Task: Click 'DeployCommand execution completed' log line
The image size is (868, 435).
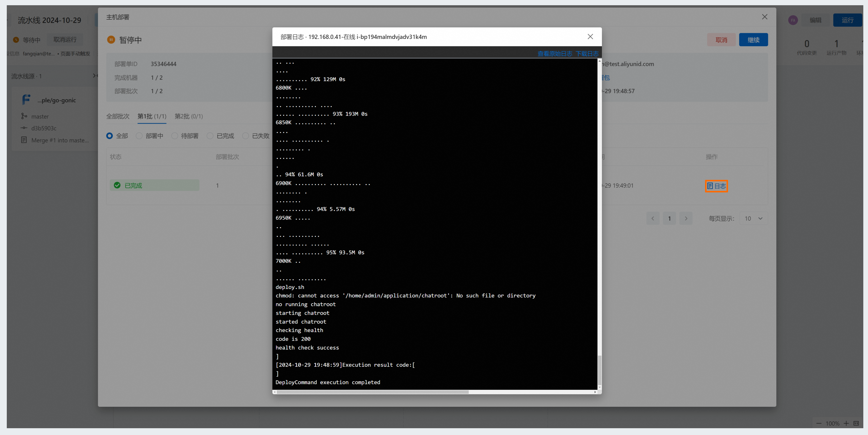Action: tap(328, 382)
